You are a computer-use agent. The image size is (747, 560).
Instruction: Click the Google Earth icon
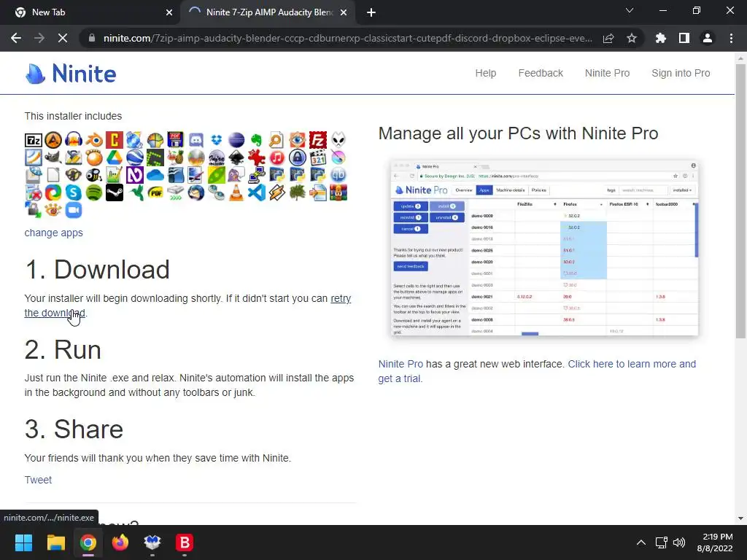(135, 157)
